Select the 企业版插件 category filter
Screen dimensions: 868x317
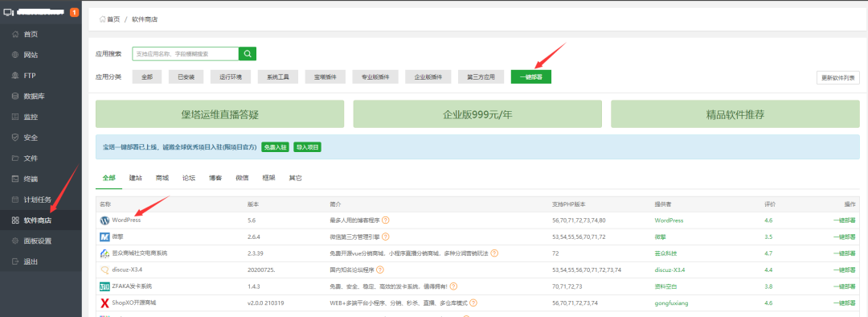428,77
